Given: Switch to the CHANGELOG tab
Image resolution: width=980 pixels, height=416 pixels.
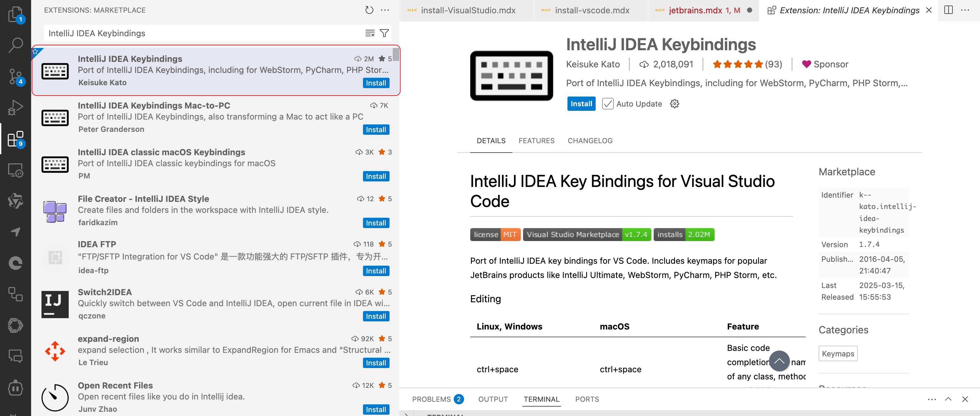Looking at the screenshot, I should coord(590,141).
